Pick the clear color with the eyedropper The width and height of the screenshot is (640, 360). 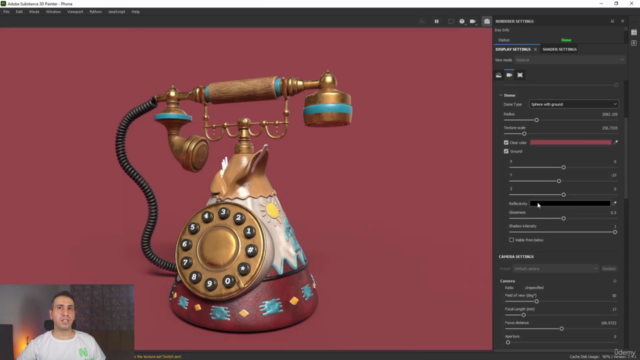tap(616, 142)
